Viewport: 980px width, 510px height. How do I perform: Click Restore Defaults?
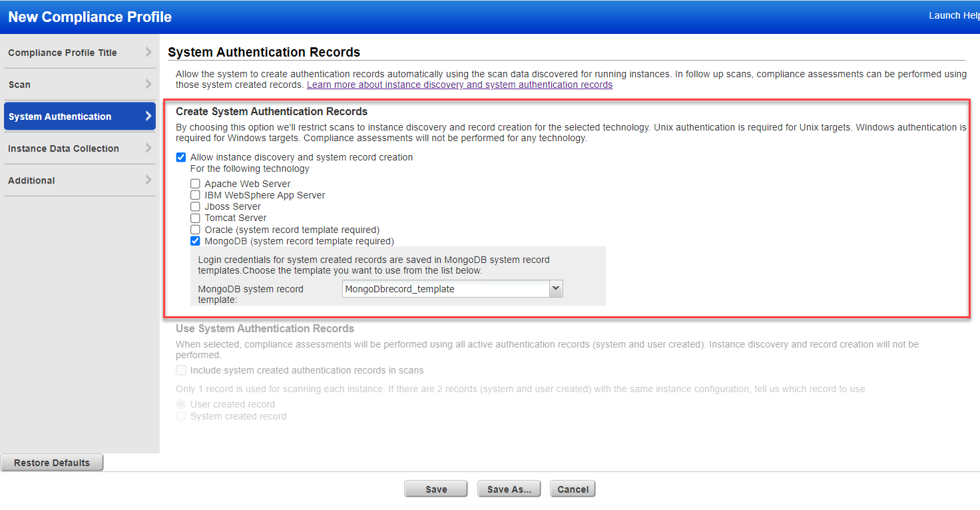pyautogui.click(x=51, y=462)
